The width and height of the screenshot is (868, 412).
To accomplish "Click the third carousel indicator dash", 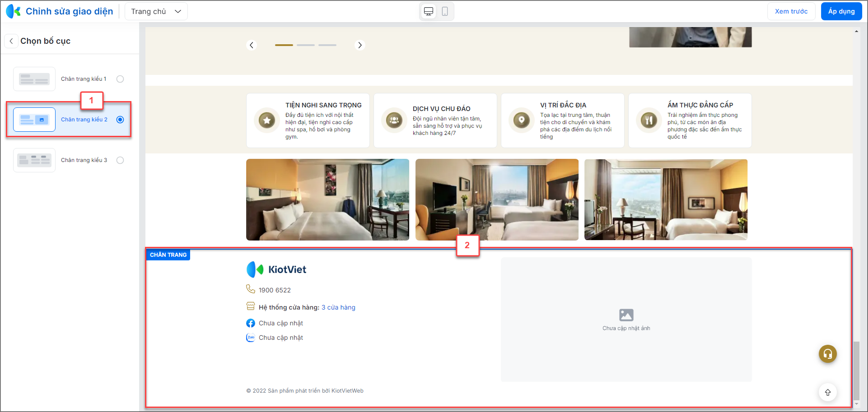I will [327, 45].
